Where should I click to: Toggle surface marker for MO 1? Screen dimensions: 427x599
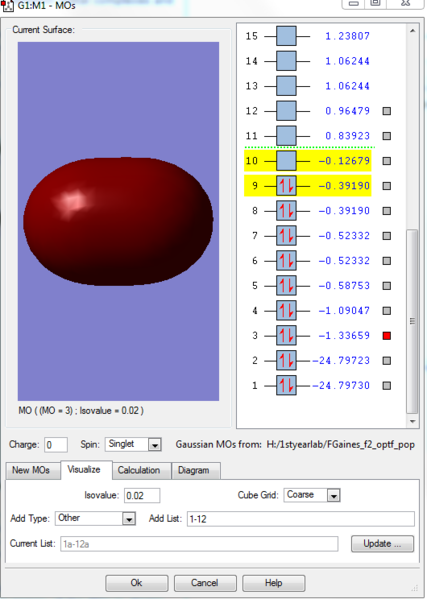[x=387, y=385]
